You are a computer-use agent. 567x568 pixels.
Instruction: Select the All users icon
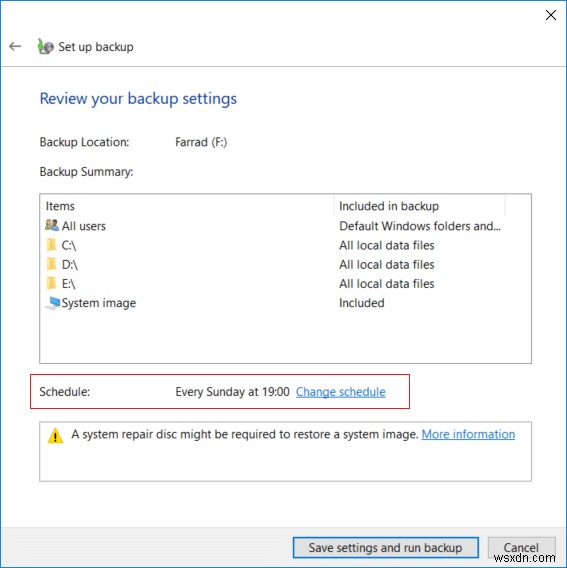(52, 225)
